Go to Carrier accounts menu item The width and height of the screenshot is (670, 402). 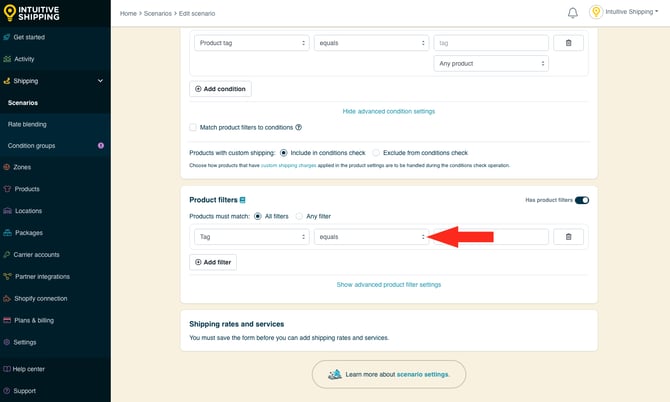click(x=36, y=255)
